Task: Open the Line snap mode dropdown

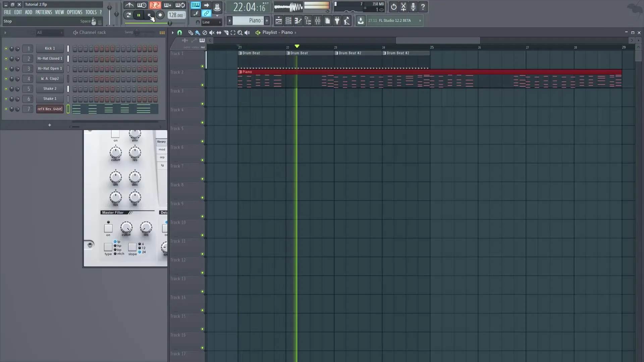Action: click(x=211, y=22)
